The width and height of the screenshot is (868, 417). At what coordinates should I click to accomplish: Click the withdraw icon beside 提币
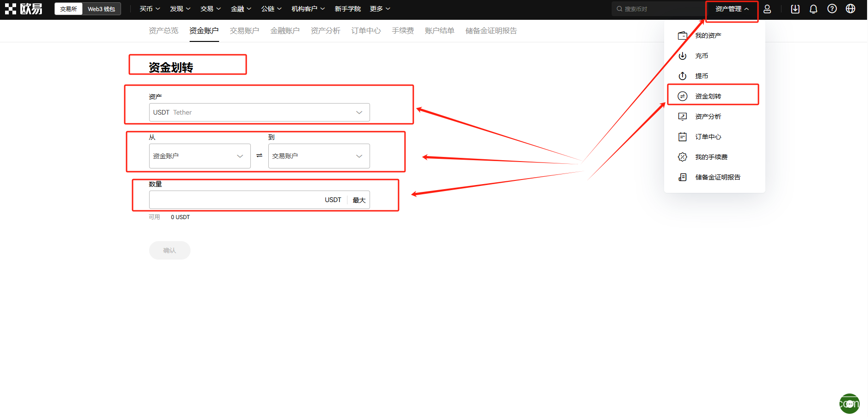tap(683, 76)
